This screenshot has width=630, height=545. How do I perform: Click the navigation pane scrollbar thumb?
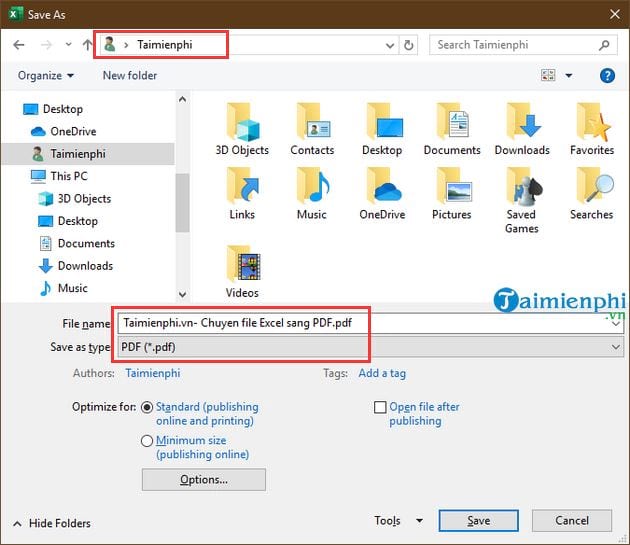click(182, 203)
